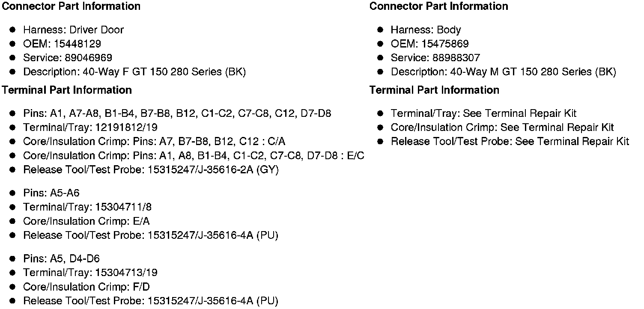Click Release Tool/Test Probe: See Terminal Repair Kit

(510, 142)
